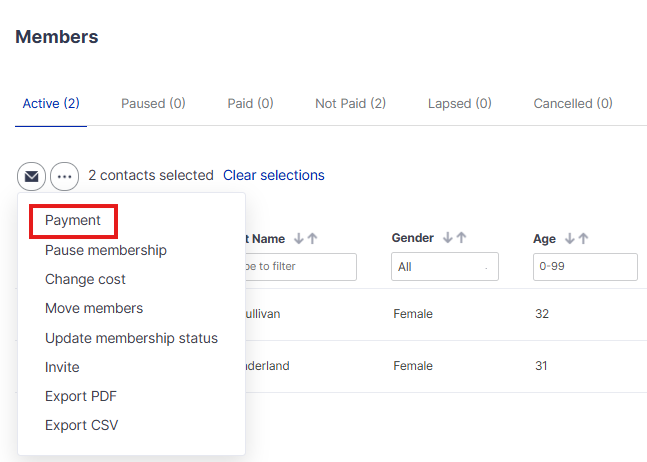647x462 pixels.
Task: Choose Export PDF from the menu
Action: pos(81,396)
